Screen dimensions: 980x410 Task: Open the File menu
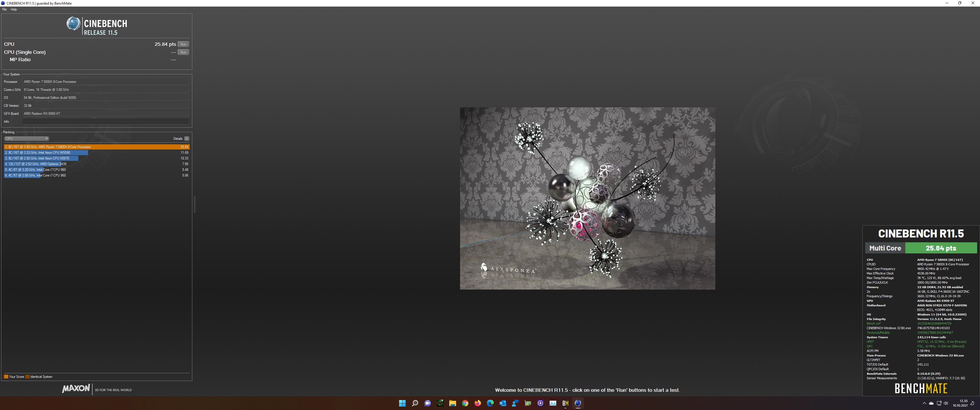coord(5,9)
